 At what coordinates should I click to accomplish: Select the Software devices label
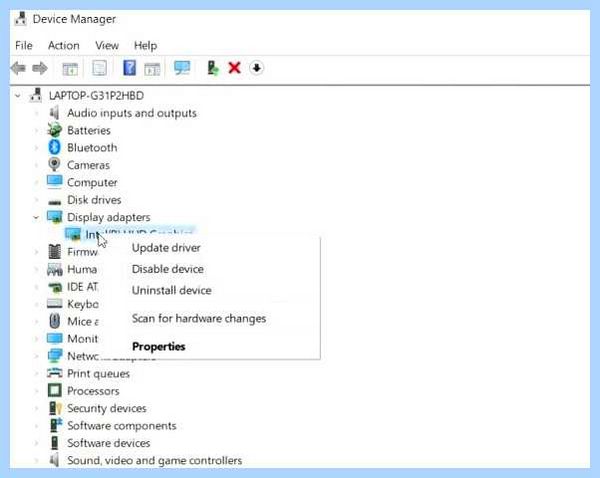pyautogui.click(x=109, y=443)
